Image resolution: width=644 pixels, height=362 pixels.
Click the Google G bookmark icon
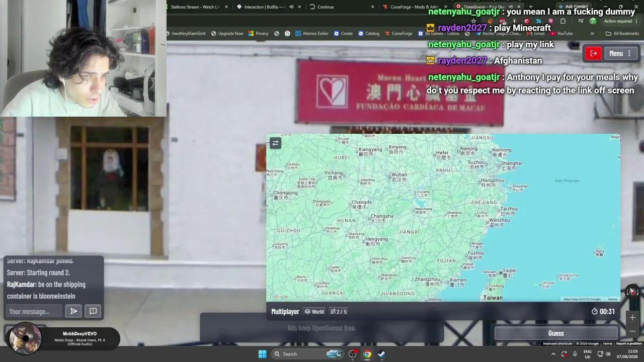click(x=287, y=34)
